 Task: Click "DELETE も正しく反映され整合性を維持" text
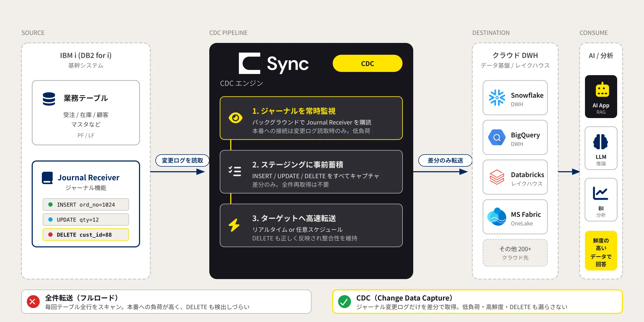tap(305, 238)
